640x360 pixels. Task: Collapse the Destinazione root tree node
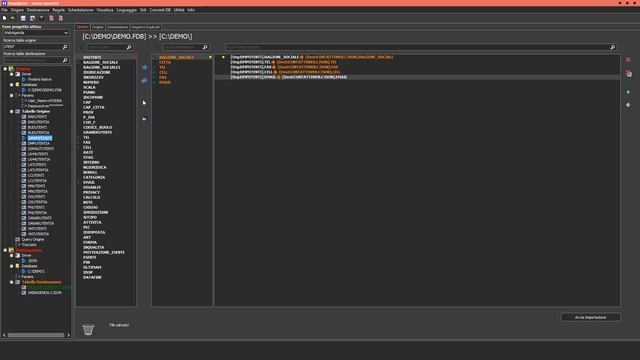point(5,250)
